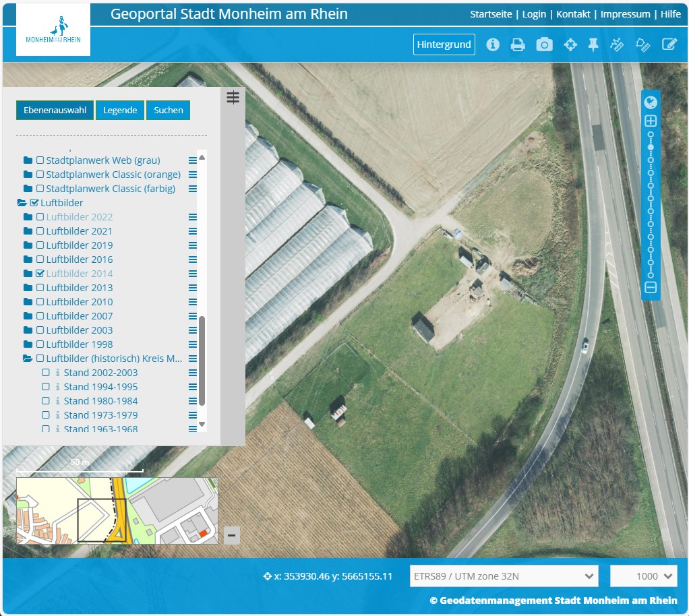The height and width of the screenshot is (616, 689).
Task: Click the lowest zoom slider step
Action: click(651, 275)
